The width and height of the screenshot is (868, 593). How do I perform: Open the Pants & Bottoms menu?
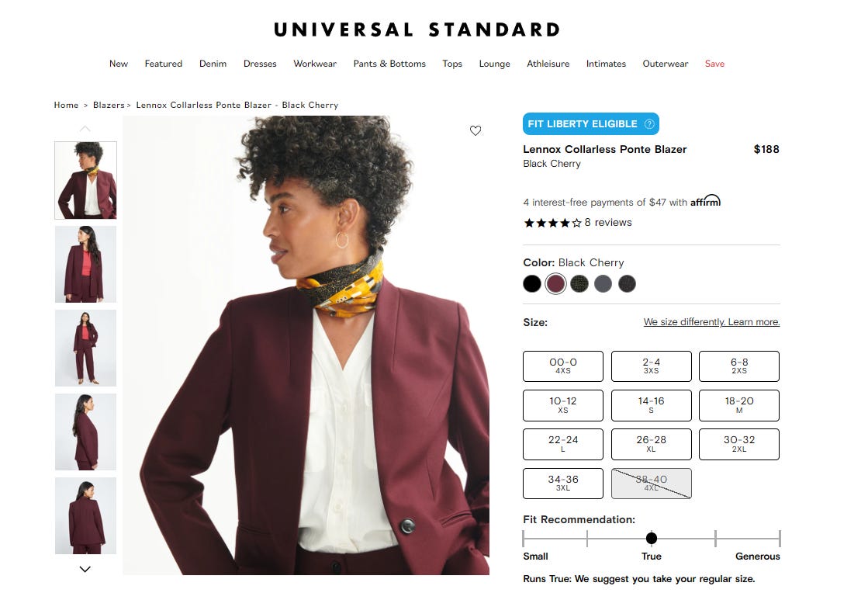click(x=389, y=64)
